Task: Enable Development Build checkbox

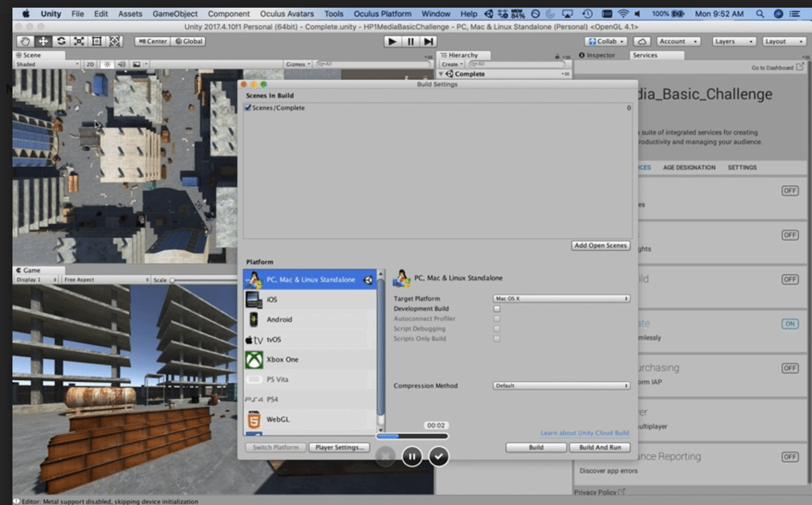Action: click(497, 309)
